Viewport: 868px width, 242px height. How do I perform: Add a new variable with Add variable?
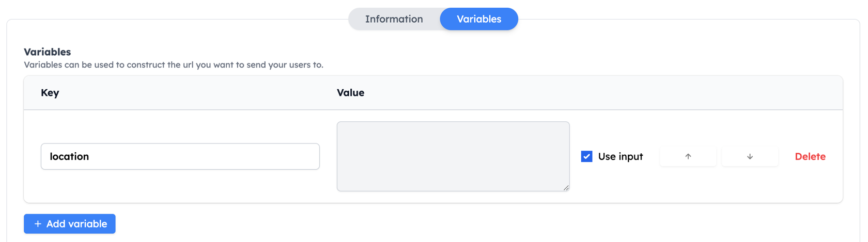click(x=70, y=224)
